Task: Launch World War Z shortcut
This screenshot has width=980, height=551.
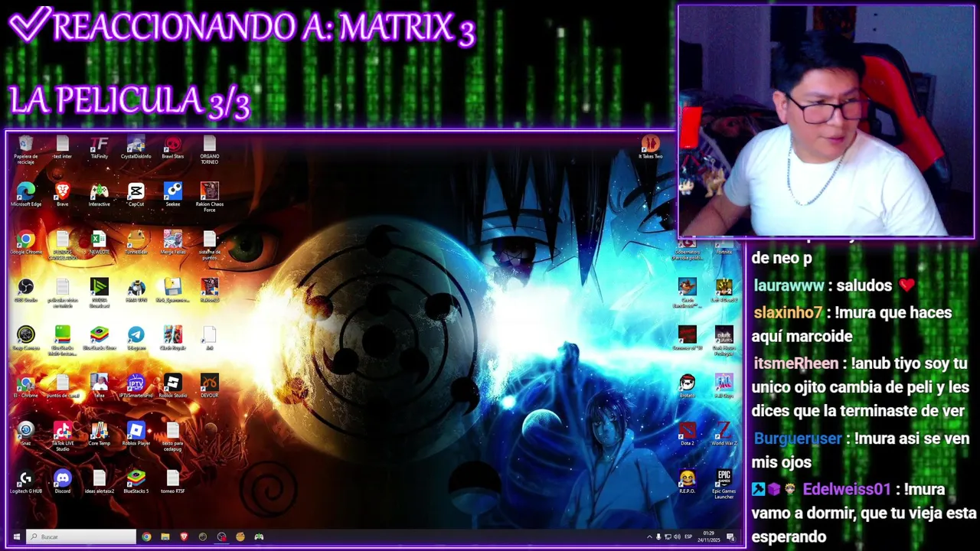Action: [x=724, y=434]
